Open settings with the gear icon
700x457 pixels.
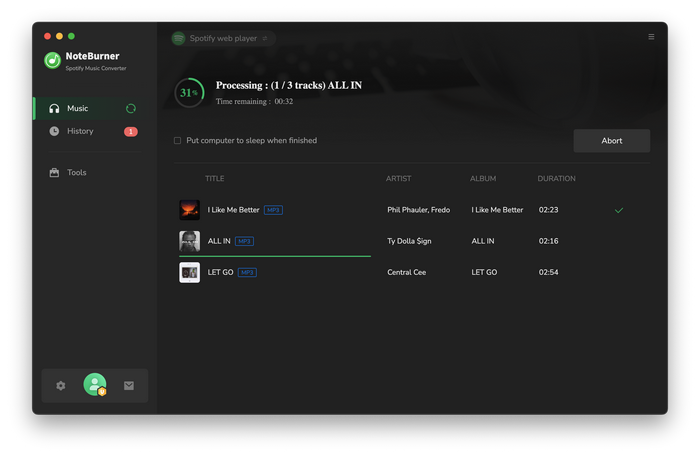[61, 386]
